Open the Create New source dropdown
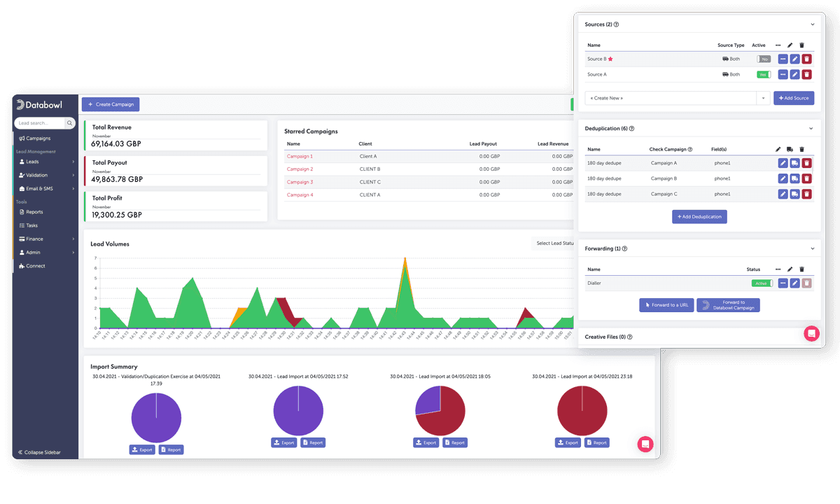This screenshot has width=840, height=504. point(672,98)
